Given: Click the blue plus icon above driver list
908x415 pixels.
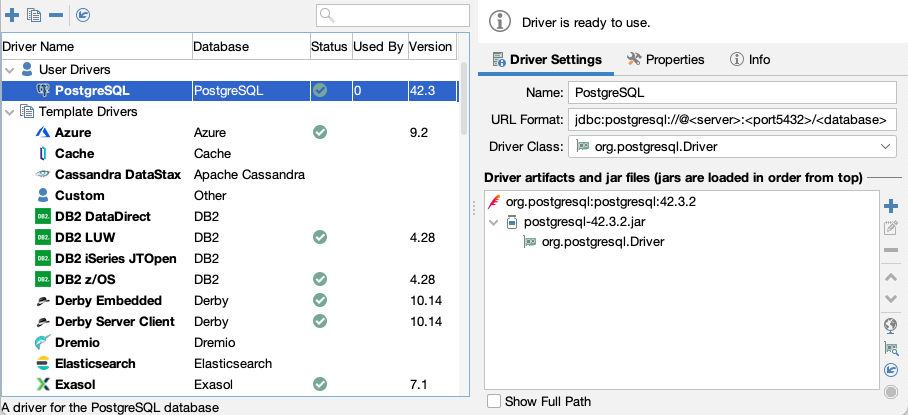Looking at the screenshot, I should (x=12, y=15).
